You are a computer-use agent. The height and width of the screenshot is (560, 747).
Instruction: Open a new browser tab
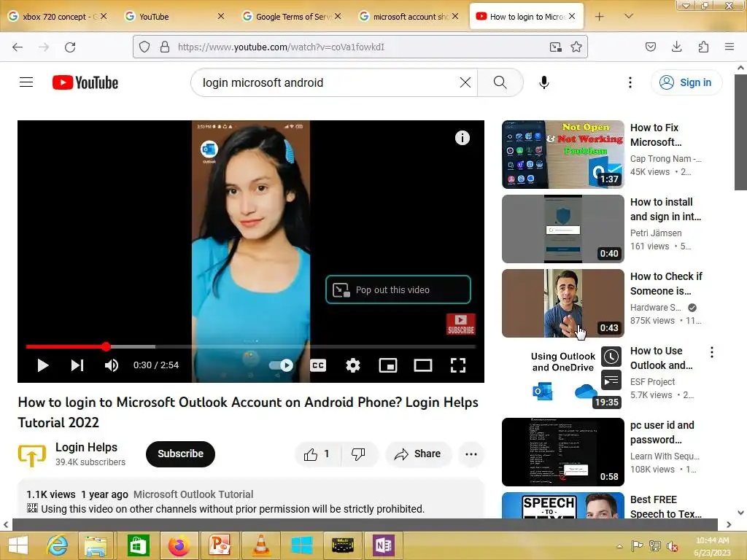tap(600, 17)
